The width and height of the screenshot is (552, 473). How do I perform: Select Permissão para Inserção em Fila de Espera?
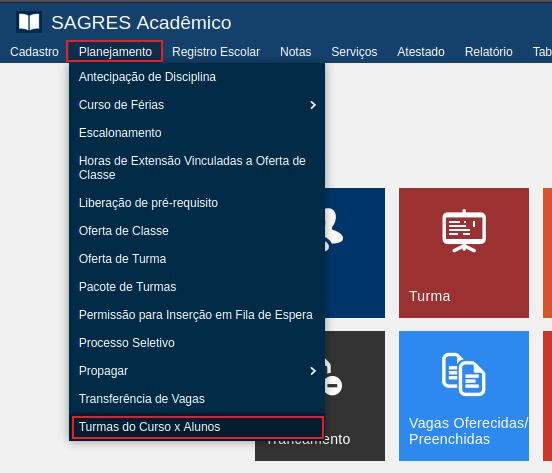197,315
